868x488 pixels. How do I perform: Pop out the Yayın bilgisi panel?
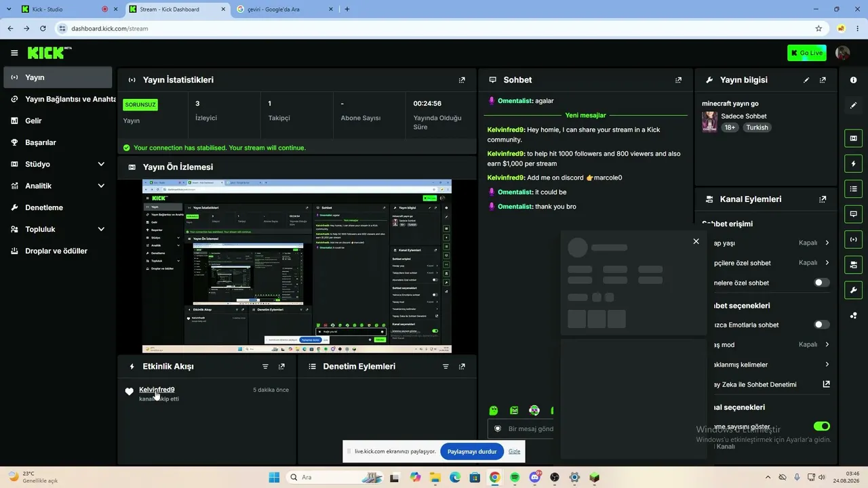point(823,80)
